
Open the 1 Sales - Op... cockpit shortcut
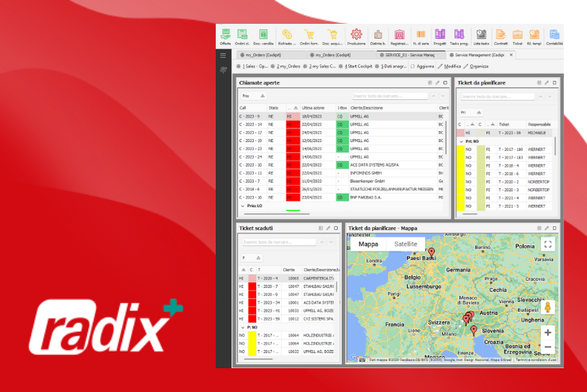[x=252, y=67]
